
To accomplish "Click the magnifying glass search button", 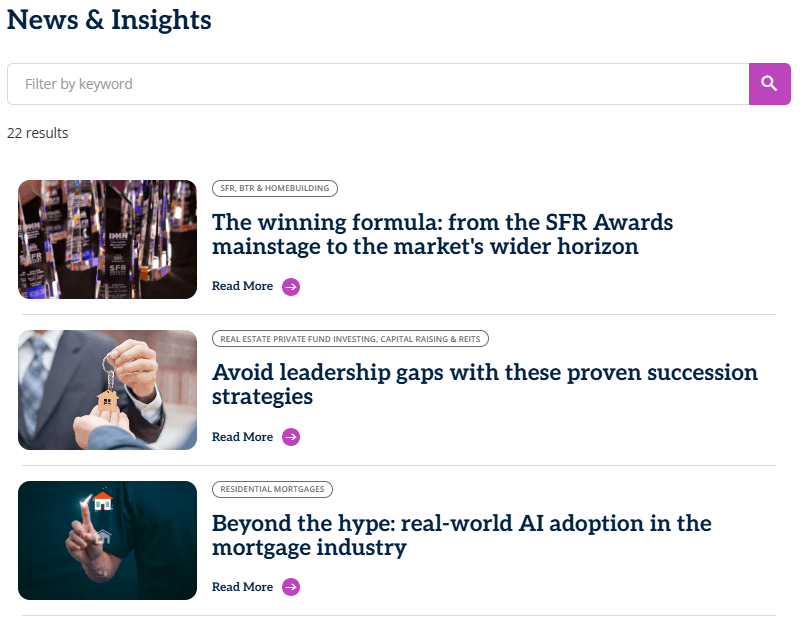I will click(x=769, y=84).
